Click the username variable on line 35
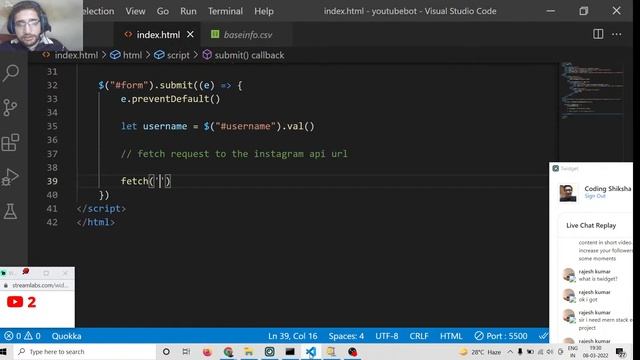The height and width of the screenshot is (360, 640). coord(165,126)
